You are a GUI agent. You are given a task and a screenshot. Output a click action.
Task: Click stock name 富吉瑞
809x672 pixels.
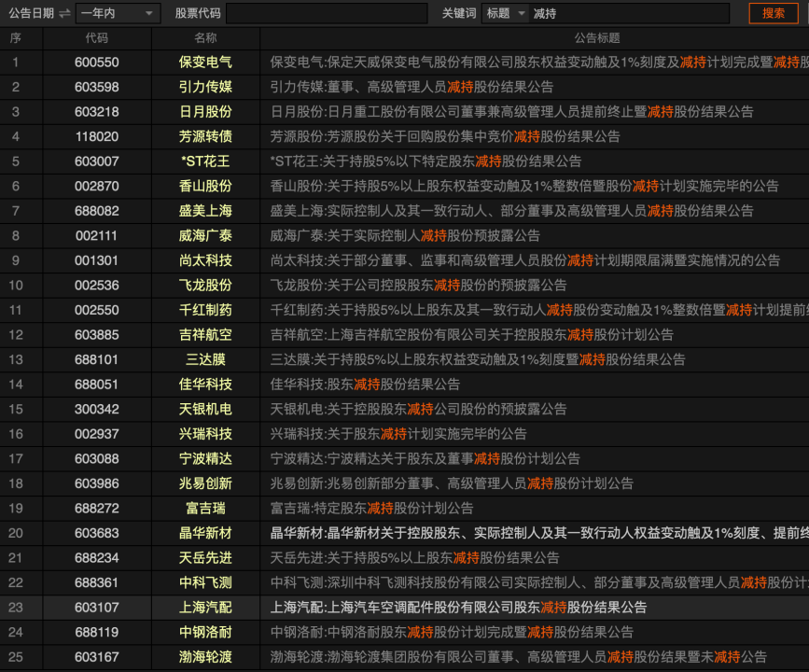(x=205, y=509)
